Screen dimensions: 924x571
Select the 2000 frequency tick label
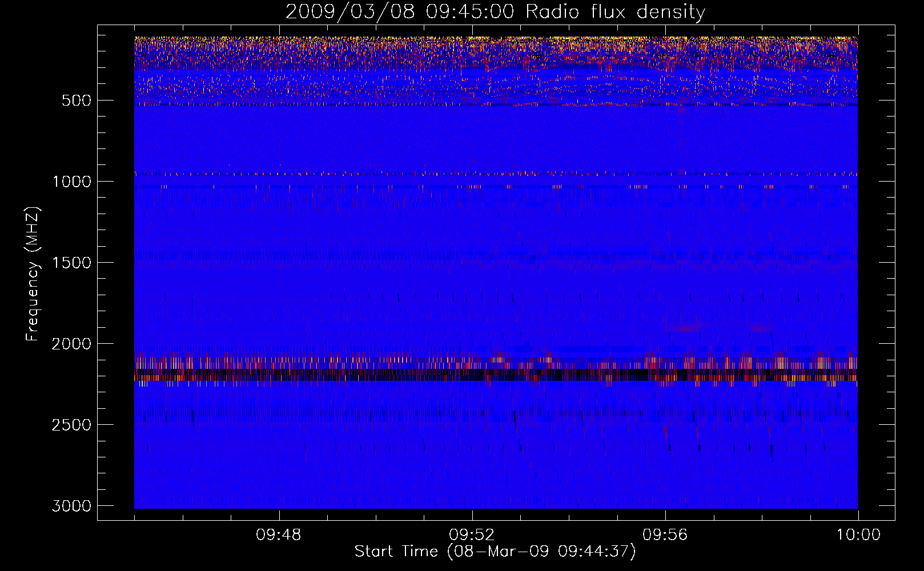pos(71,344)
